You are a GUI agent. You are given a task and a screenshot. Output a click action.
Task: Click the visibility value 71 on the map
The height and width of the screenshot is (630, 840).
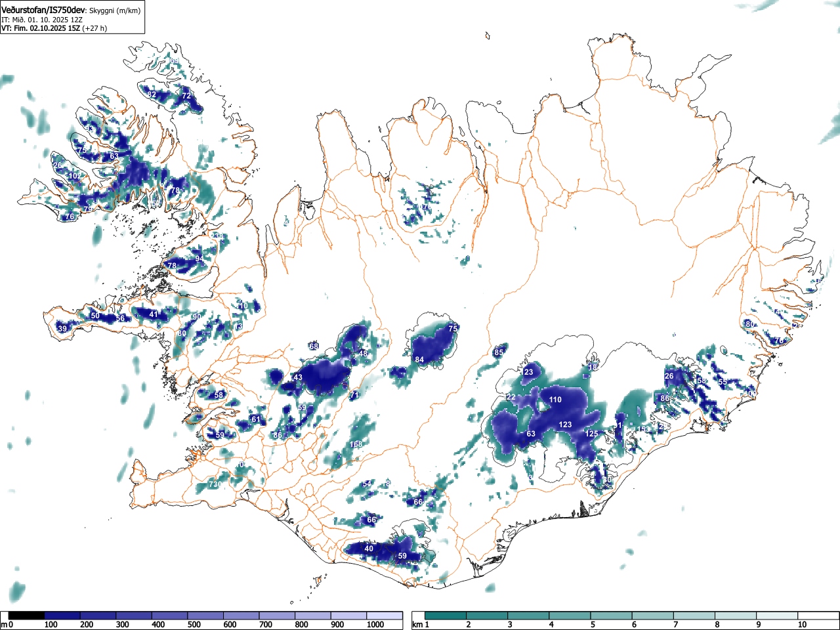pos(354,395)
